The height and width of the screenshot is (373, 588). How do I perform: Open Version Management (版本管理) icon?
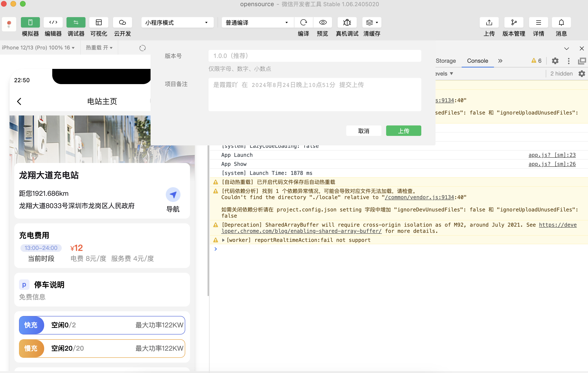click(514, 22)
